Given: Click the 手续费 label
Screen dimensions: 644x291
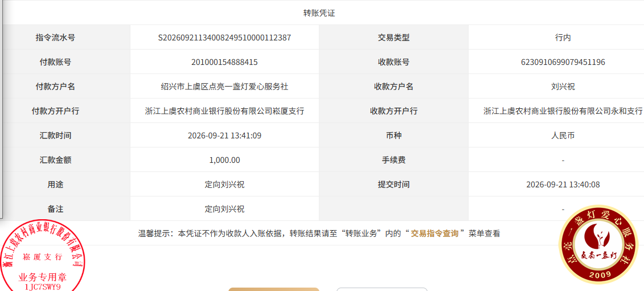Looking at the screenshot, I should coord(393,160).
